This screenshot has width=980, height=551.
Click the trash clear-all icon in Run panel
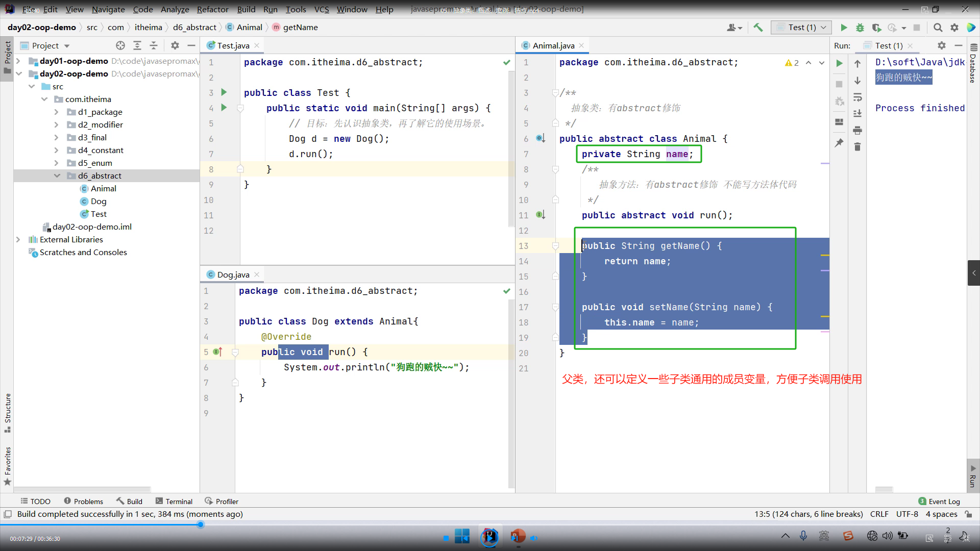click(x=857, y=147)
